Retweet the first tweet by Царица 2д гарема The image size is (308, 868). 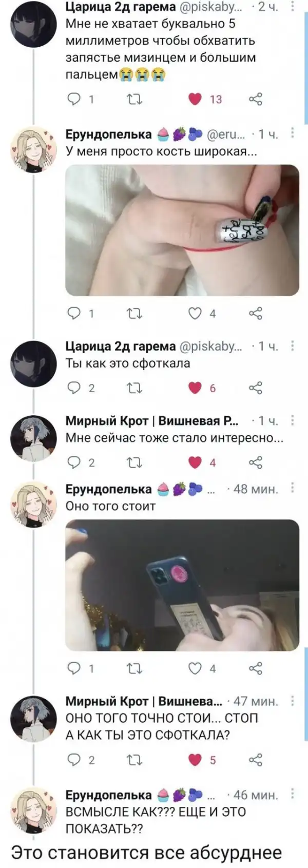(x=134, y=99)
